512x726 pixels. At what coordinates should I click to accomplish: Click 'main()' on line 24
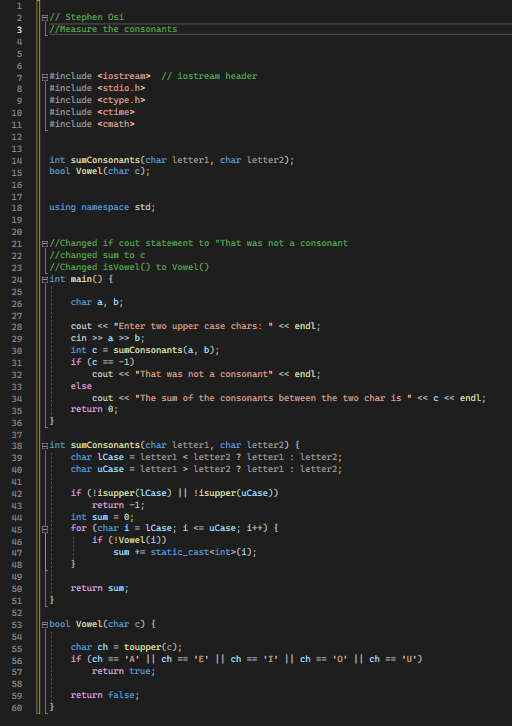[x=87, y=279]
